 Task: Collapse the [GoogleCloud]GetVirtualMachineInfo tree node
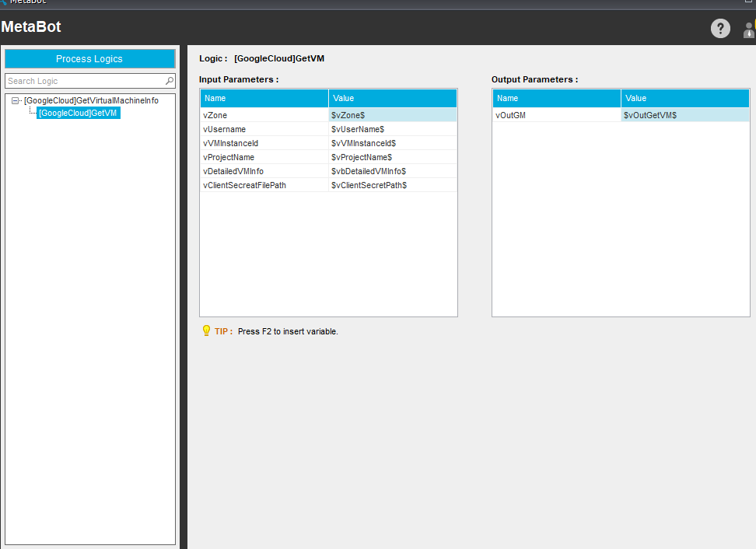click(15, 101)
